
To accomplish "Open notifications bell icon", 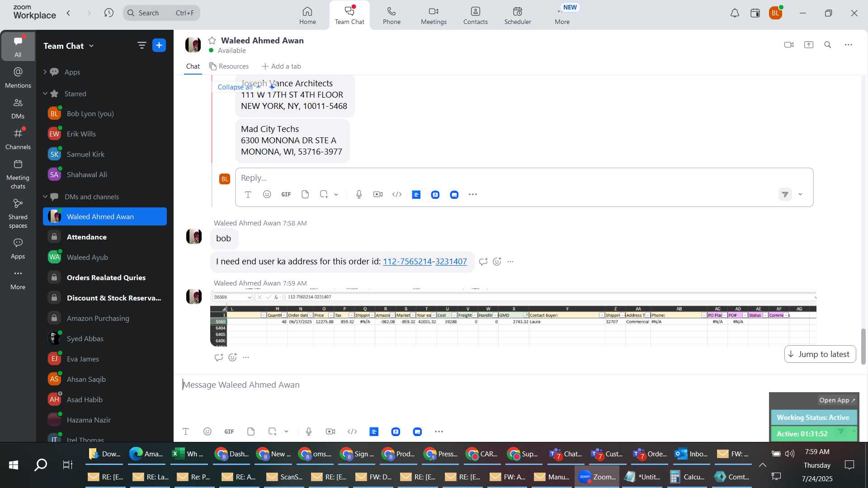I will click(735, 13).
